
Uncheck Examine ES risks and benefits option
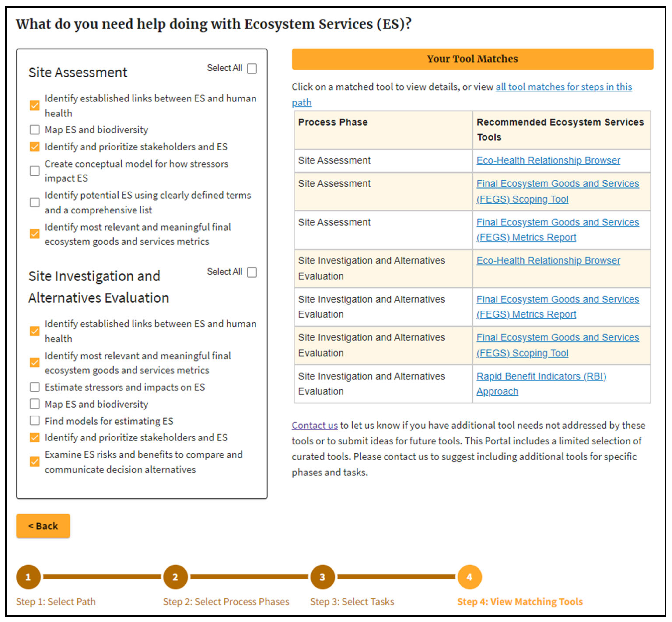(35, 461)
